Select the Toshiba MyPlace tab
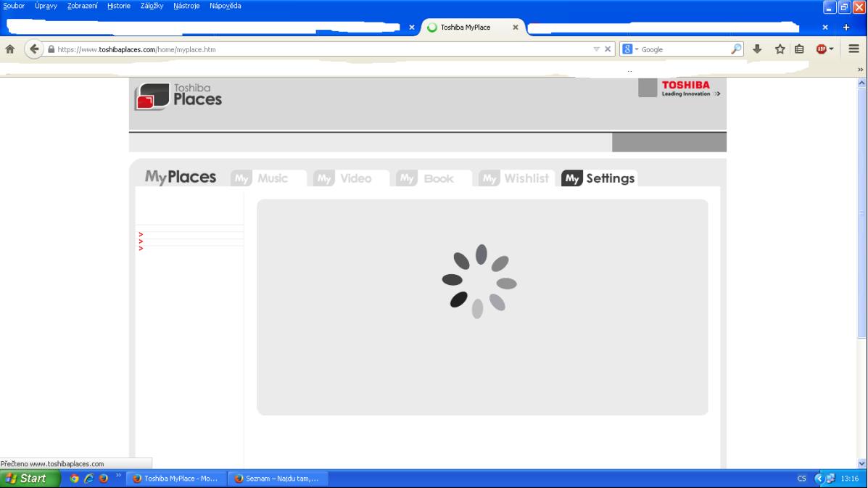 [x=474, y=27]
